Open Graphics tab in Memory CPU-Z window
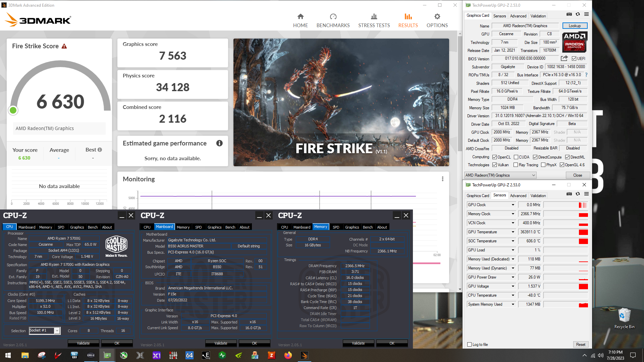644x362 pixels. coord(352,227)
